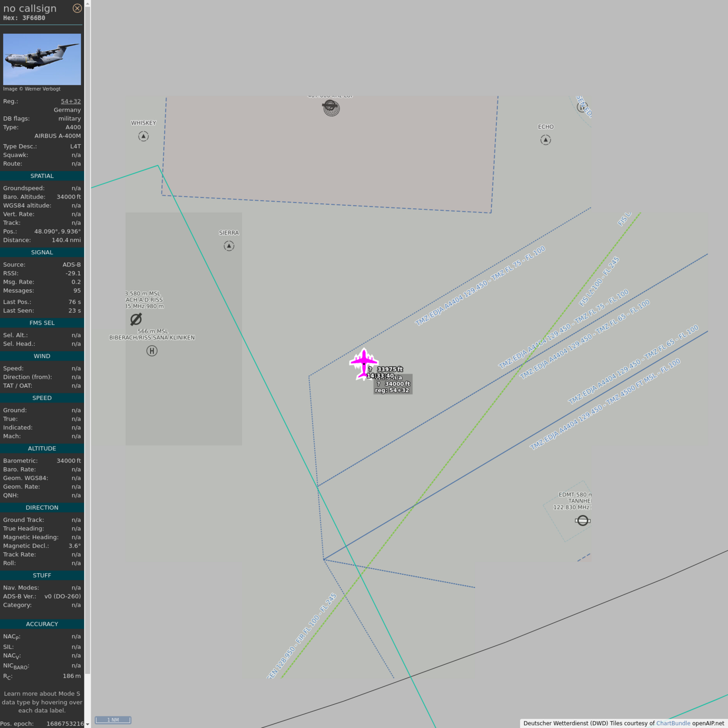Open the ChartBundle link

673,723
